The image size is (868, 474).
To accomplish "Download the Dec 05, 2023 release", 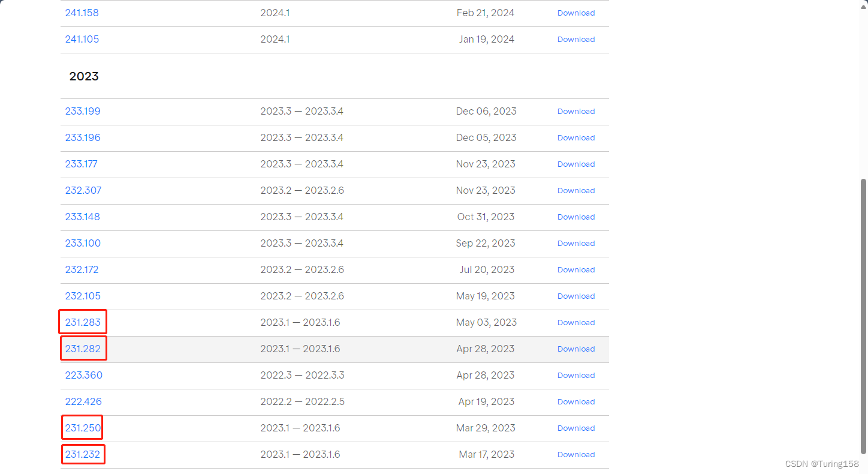I will coord(576,137).
